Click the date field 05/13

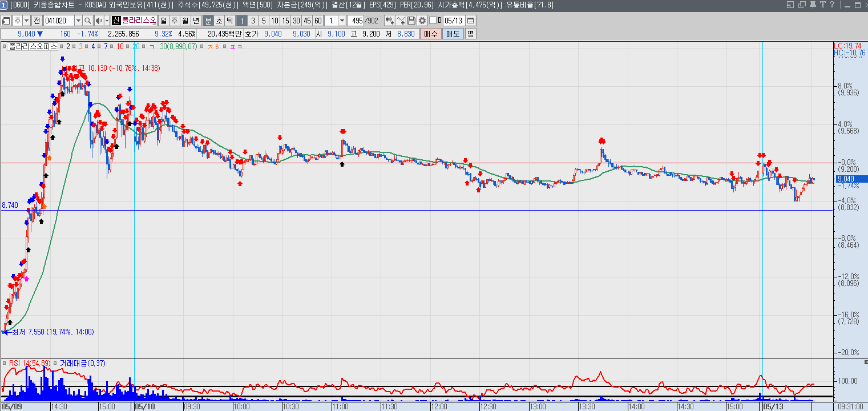[x=454, y=21]
